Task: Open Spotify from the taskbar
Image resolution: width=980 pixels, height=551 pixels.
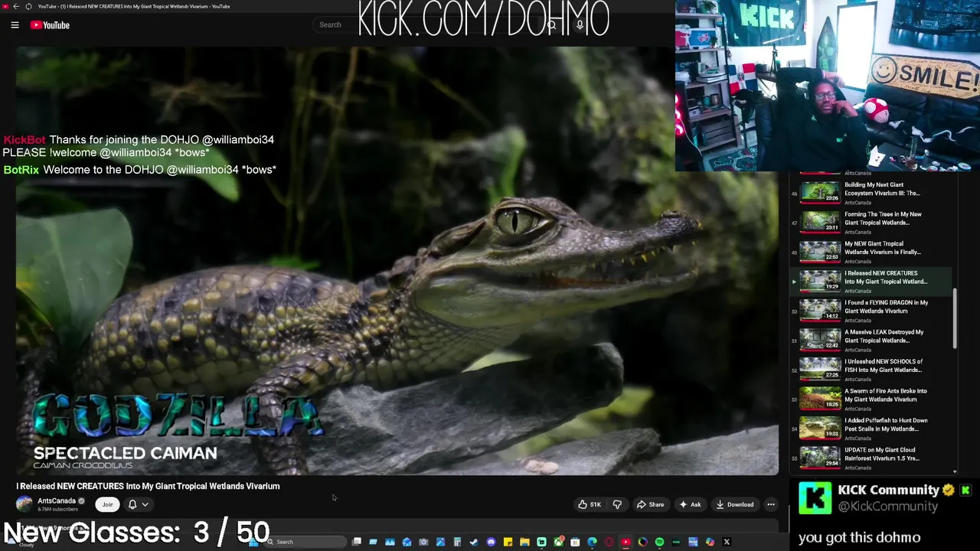Action: [x=659, y=542]
